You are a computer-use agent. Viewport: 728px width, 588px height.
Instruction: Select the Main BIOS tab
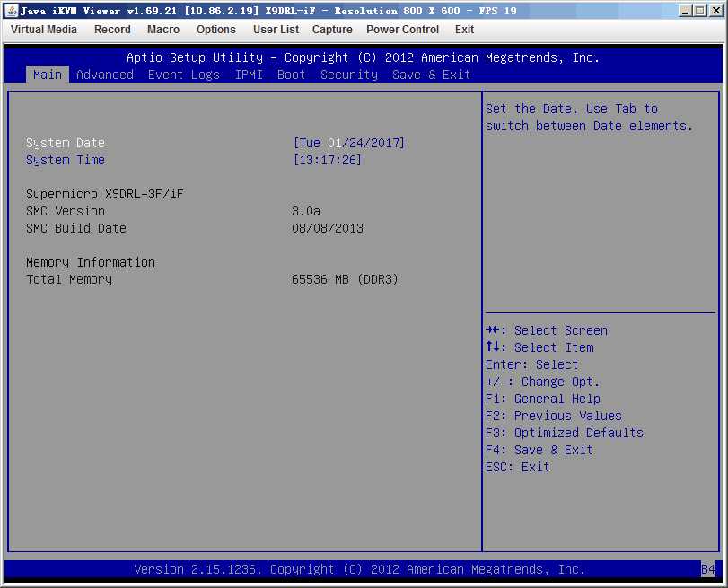(48, 75)
